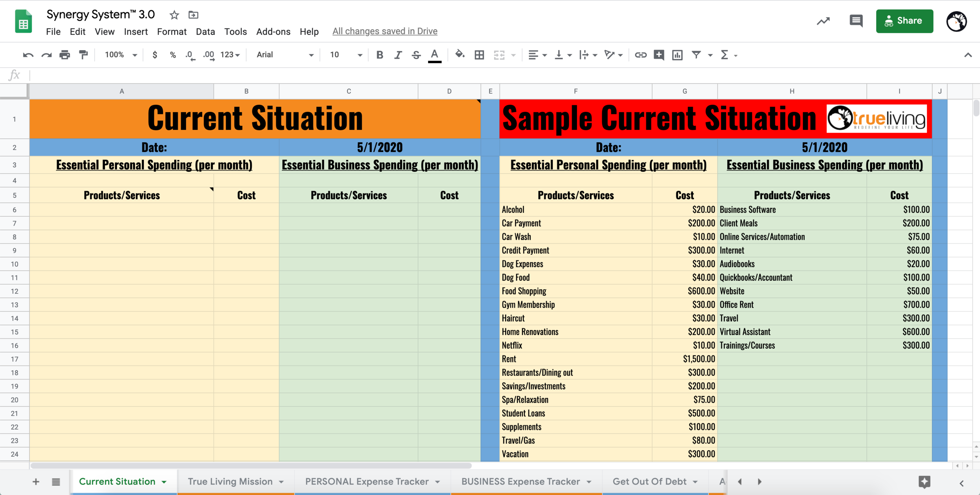The width and height of the screenshot is (980, 495).
Task: Show the side panel chevron
Action: pos(961,483)
